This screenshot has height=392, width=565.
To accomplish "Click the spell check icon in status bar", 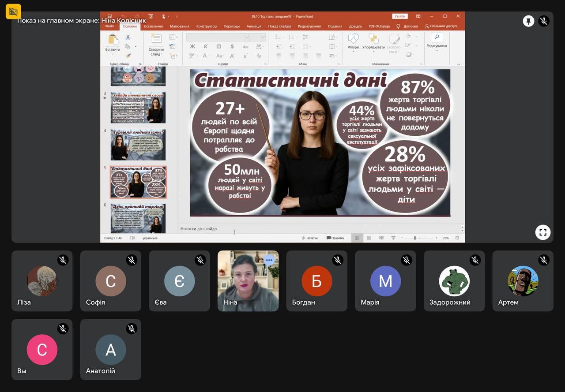I will tap(132, 238).
